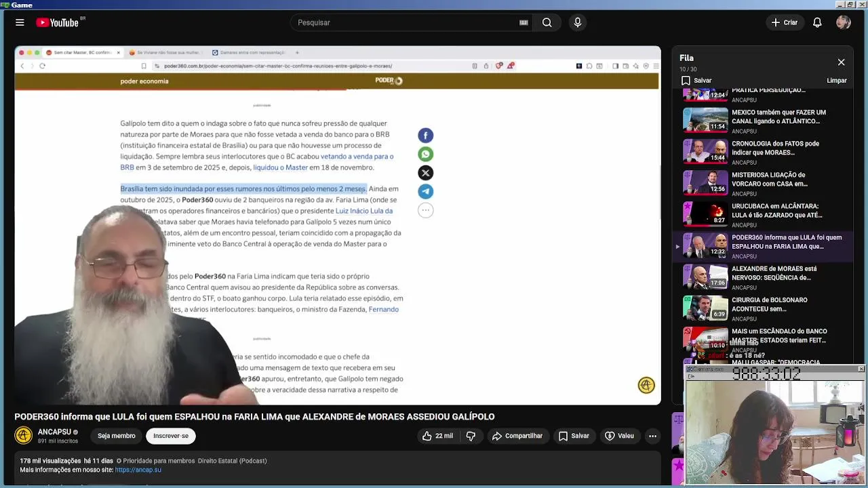
Task: Click the Facebook share icon in video
Action: pos(425,136)
